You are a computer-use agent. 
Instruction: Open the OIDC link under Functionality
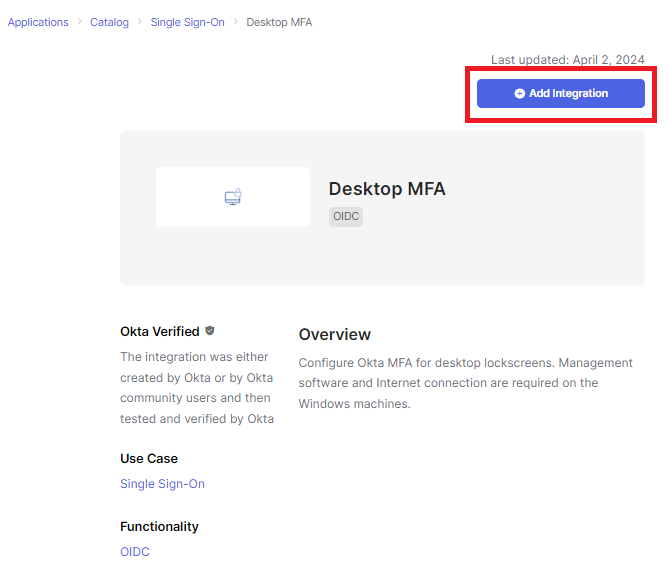point(135,552)
